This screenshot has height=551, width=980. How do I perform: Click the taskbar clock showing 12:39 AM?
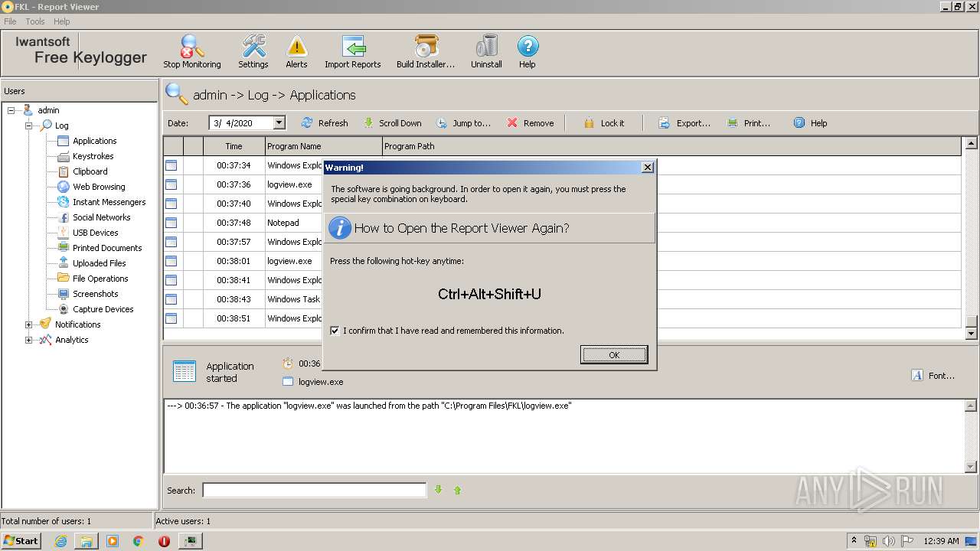point(941,540)
